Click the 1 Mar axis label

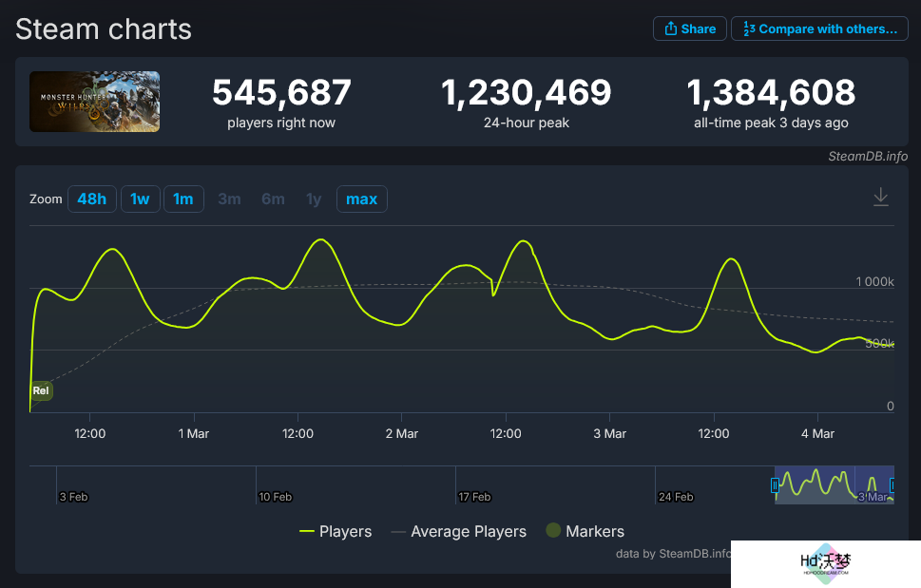pyautogui.click(x=194, y=434)
